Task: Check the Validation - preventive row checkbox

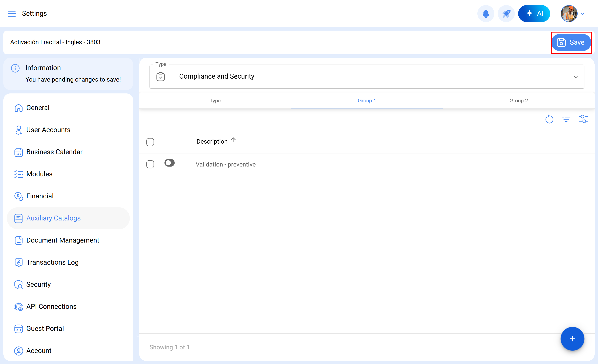Action: 150,164
